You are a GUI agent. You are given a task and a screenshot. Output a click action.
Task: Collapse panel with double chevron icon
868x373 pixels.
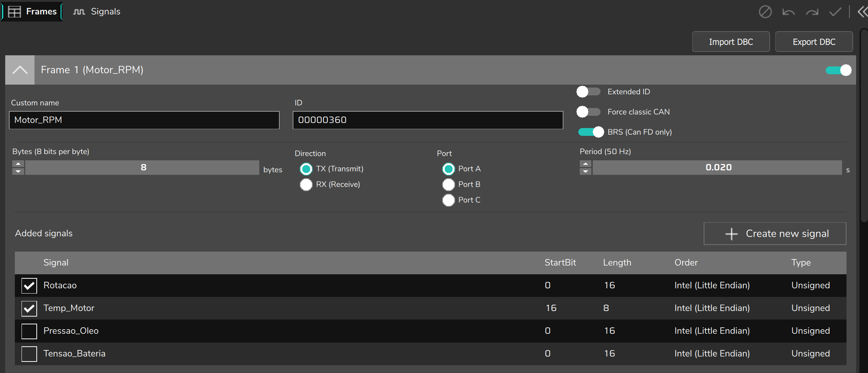click(x=862, y=12)
